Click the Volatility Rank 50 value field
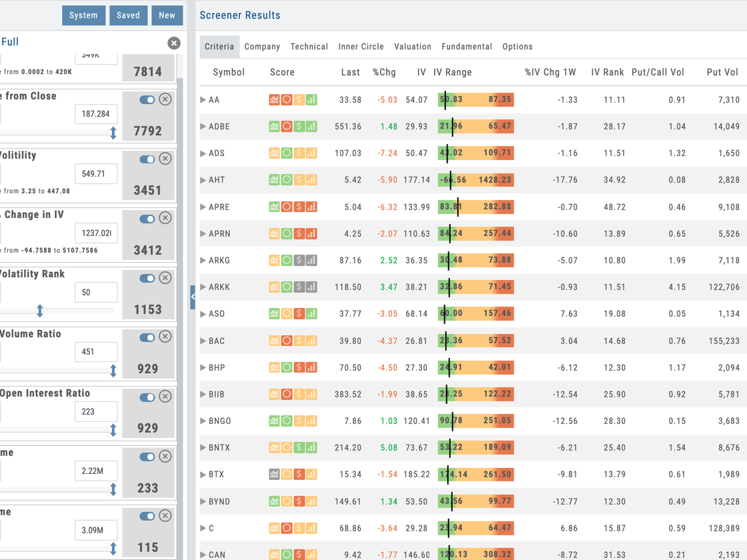The image size is (747, 560). (x=96, y=293)
